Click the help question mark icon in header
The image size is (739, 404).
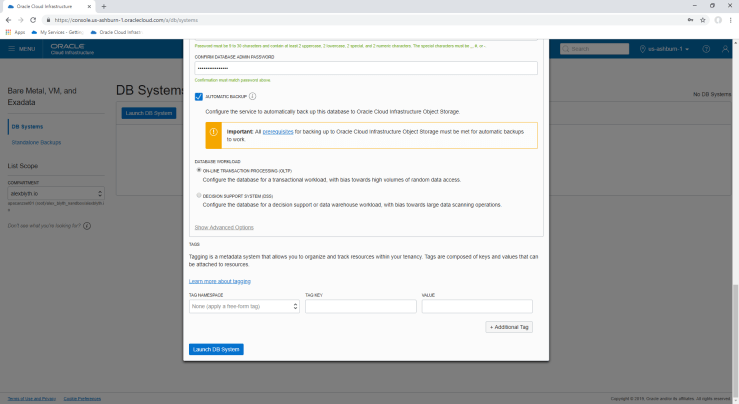705,48
